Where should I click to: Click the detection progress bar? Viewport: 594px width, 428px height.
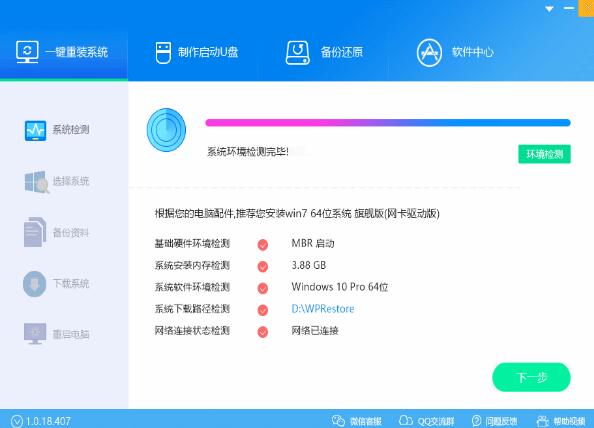[x=388, y=122]
